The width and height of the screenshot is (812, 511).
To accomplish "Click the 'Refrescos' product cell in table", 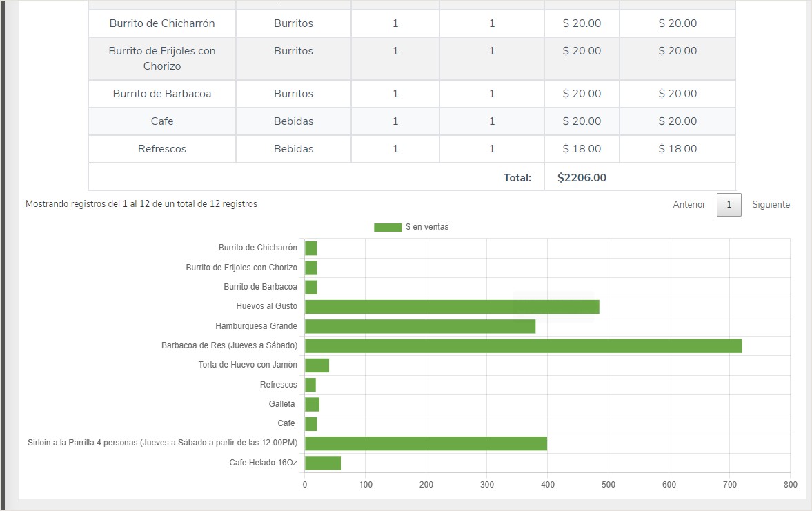I will (162, 148).
